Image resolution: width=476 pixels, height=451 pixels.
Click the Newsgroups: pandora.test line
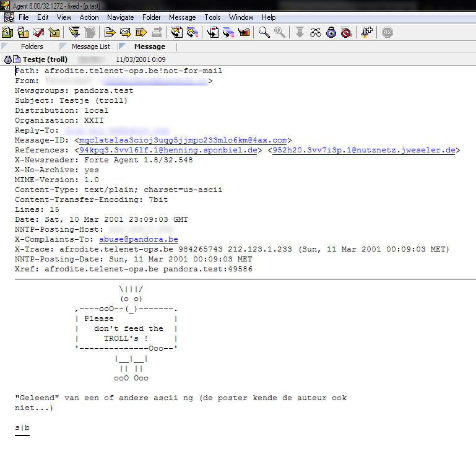74,91
